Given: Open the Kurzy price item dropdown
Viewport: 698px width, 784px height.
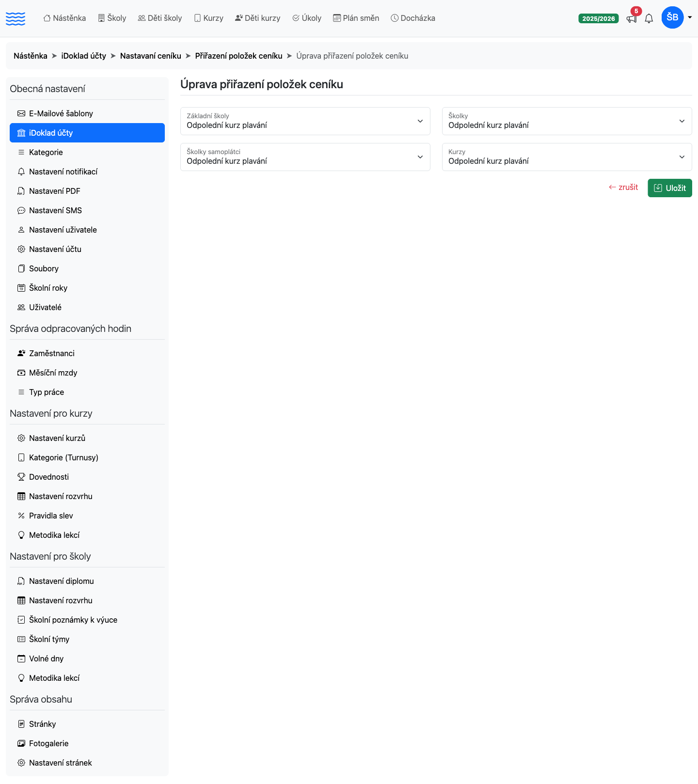Looking at the screenshot, I should click(x=567, y=157).
